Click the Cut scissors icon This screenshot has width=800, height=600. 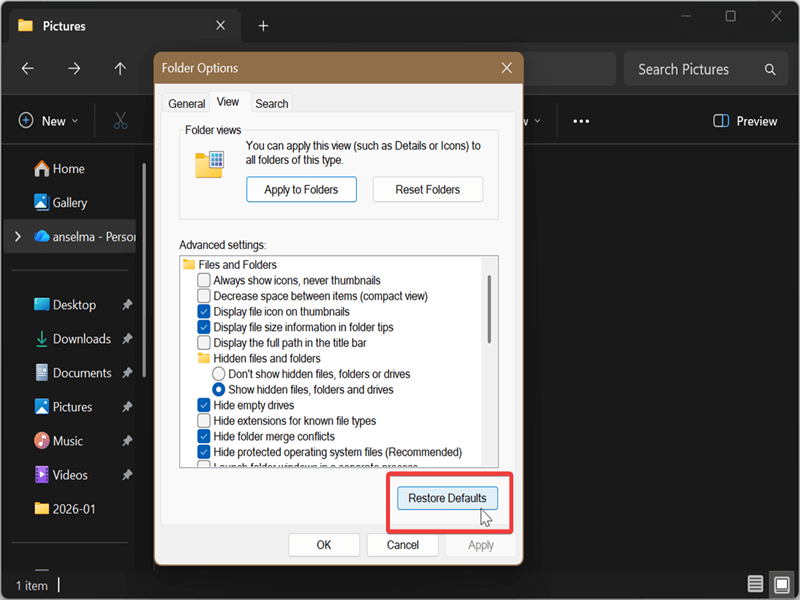pos(120,121)
